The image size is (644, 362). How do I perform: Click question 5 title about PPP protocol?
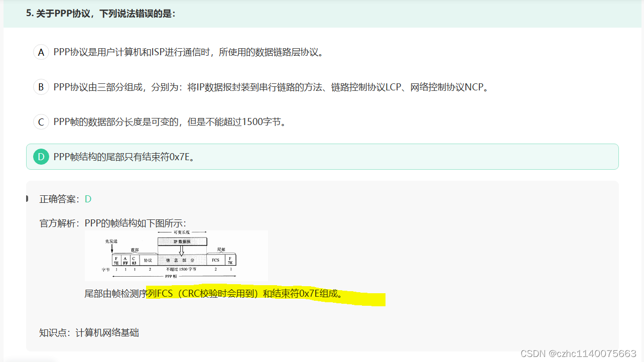click(x=101, y=14)
